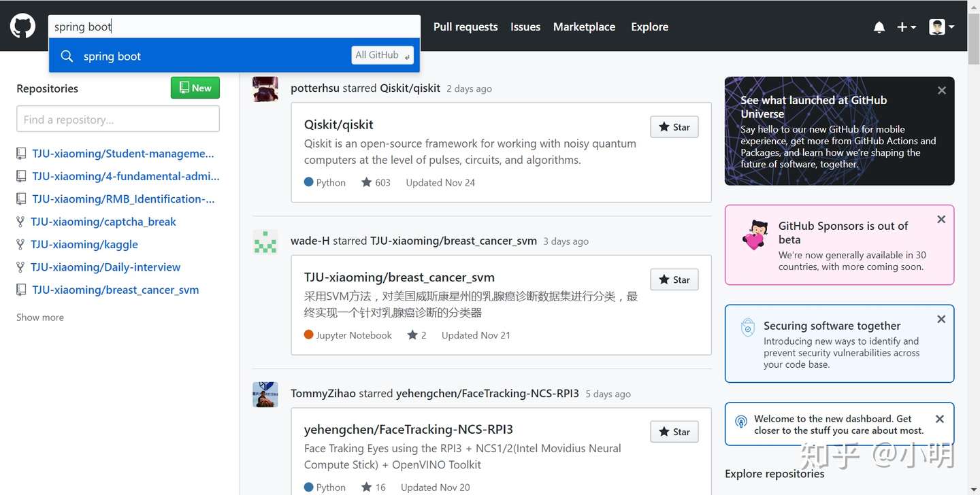Image resolution: width=980 pixels, height=495 pixels.
Task: View the 603 stargazers of Qiskit
Action: (376, 182)
